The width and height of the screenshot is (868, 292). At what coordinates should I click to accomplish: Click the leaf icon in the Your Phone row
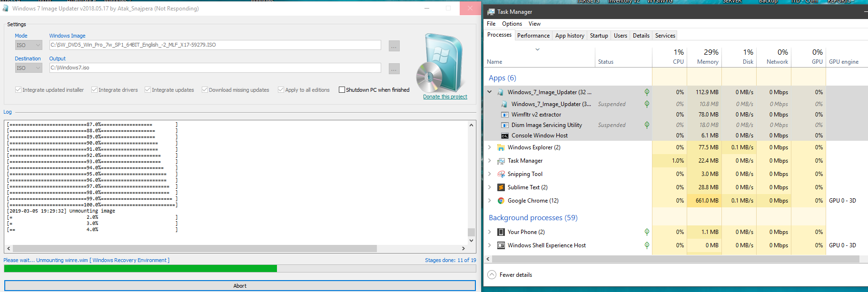[647, 232]
